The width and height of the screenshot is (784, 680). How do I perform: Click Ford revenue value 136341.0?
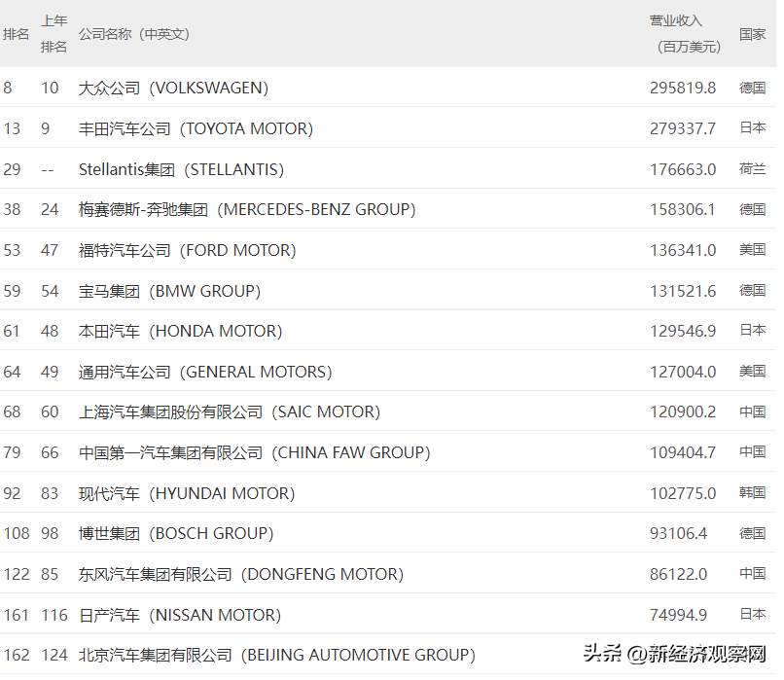point(683,250)
